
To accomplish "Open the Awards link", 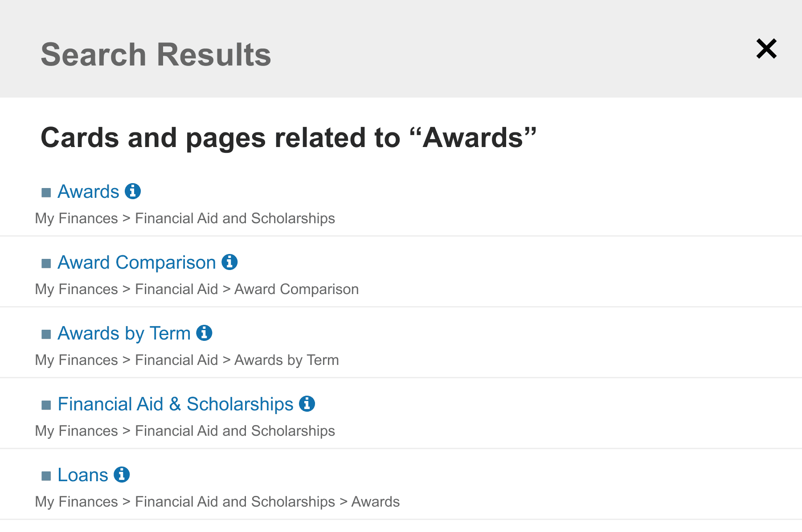I will pos(88,192).
